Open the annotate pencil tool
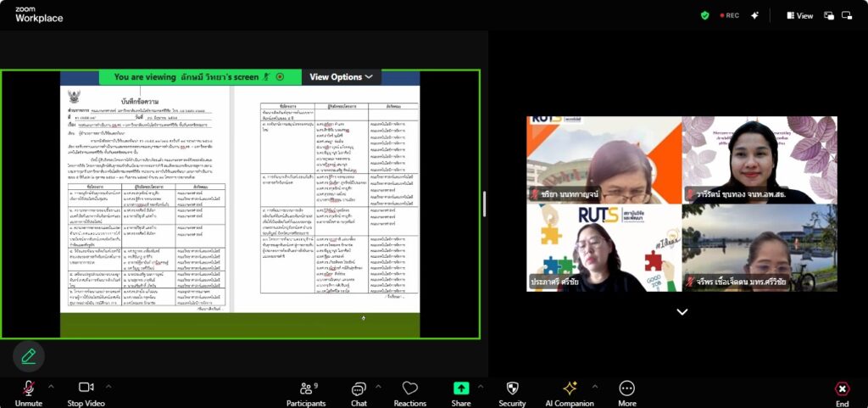The width and height of the screenshot is (868, 408). pyautogui.click(x=28, y=356)
